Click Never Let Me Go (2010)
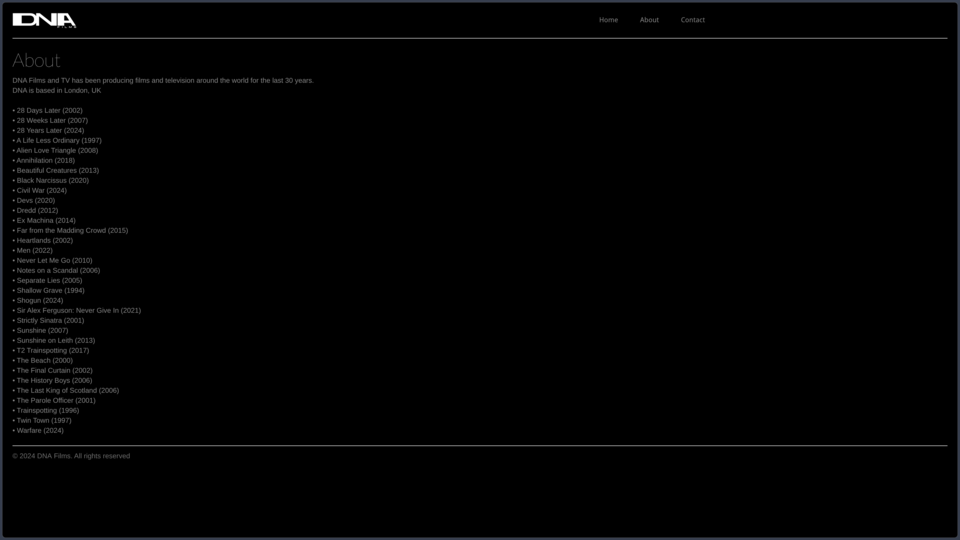The image size is (960, 540). (x=53, y=260)
